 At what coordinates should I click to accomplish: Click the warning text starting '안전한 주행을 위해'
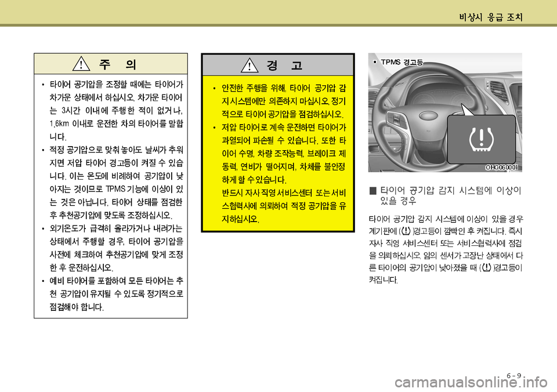(284, 101)
